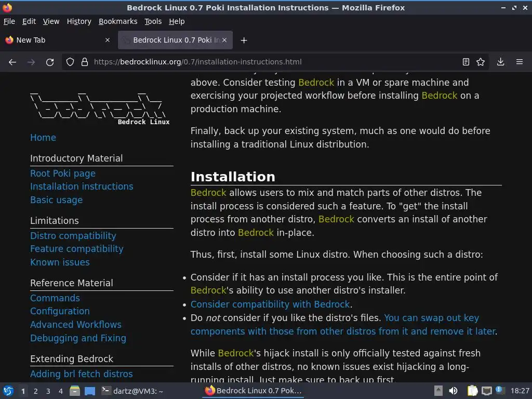Open Adding brl fetch distros link

coord(82,374)
